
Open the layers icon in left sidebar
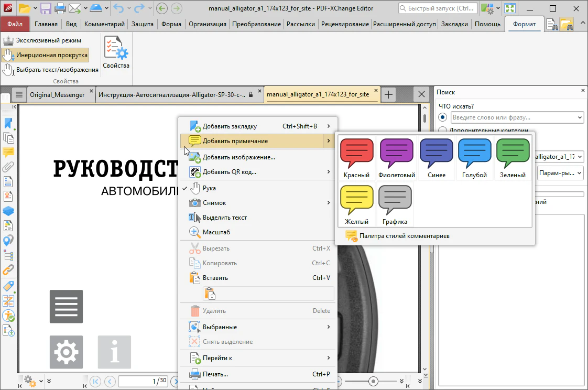8,211
